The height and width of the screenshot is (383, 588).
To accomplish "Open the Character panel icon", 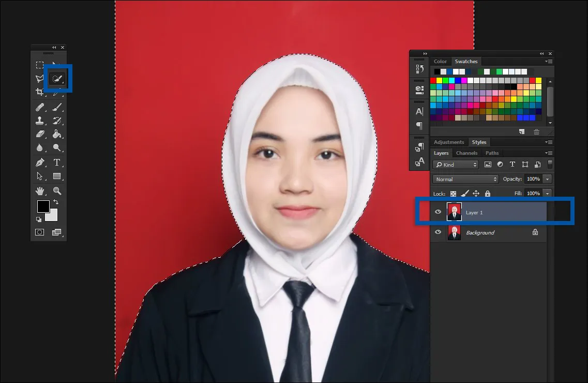I will [419, 111].
